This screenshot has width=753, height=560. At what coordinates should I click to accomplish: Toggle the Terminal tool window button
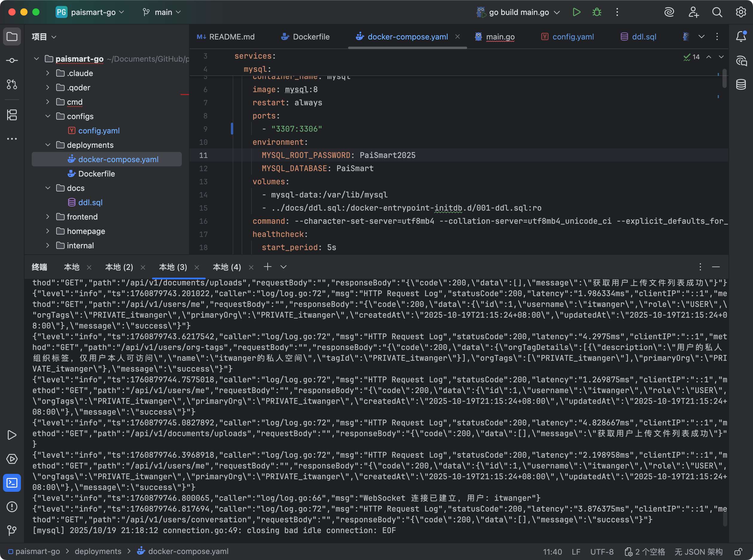point(12,483)
